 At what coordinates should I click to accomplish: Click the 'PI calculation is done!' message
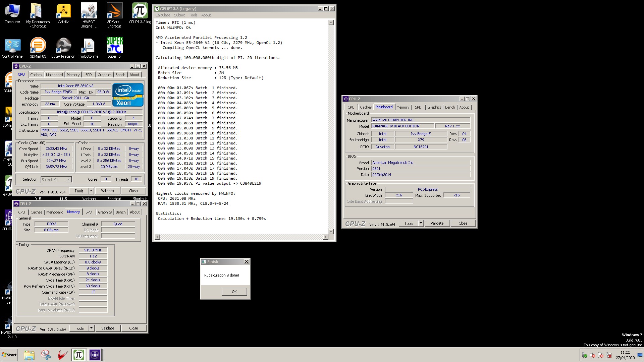point(222,275)
